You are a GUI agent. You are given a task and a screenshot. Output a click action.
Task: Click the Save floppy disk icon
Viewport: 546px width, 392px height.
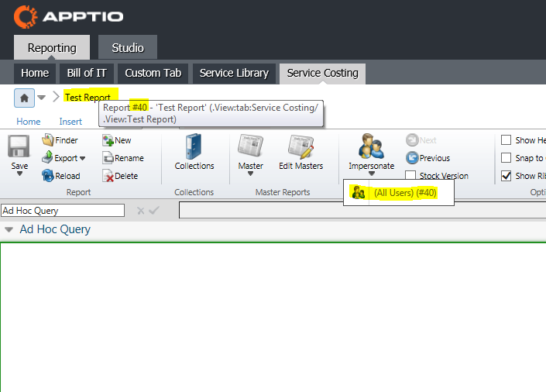pyautogui.click(x=19, y=146)
